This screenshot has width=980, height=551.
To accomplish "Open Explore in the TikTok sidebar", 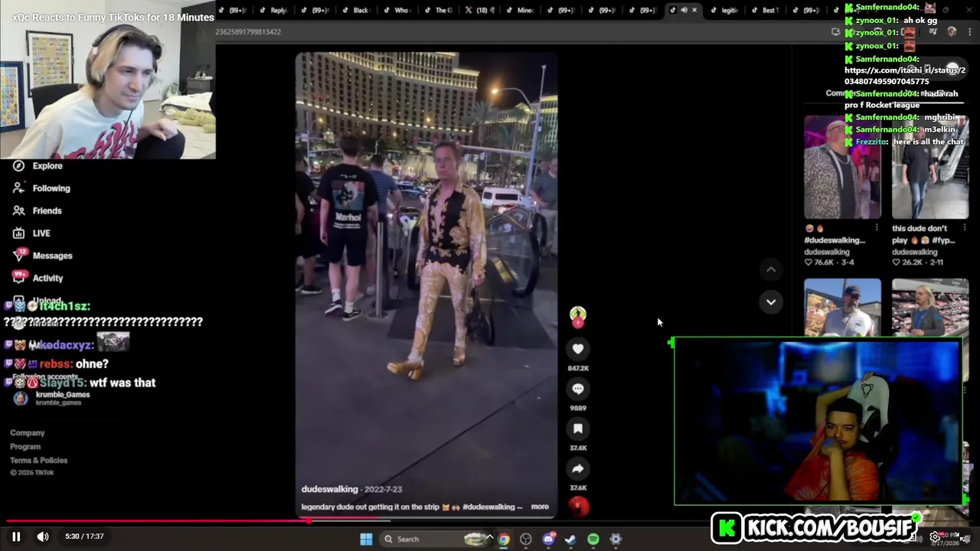I will pyautogui.click(x=47, y=166).
